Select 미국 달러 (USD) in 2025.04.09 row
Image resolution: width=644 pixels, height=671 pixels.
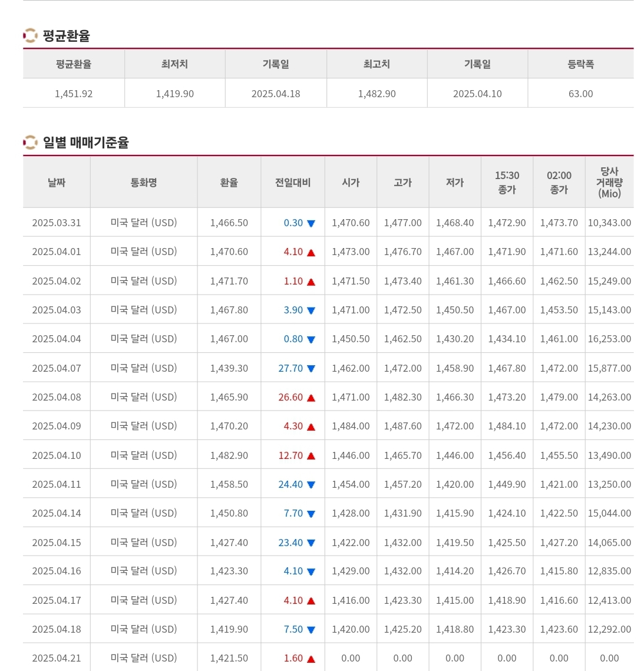coord(144,426)
